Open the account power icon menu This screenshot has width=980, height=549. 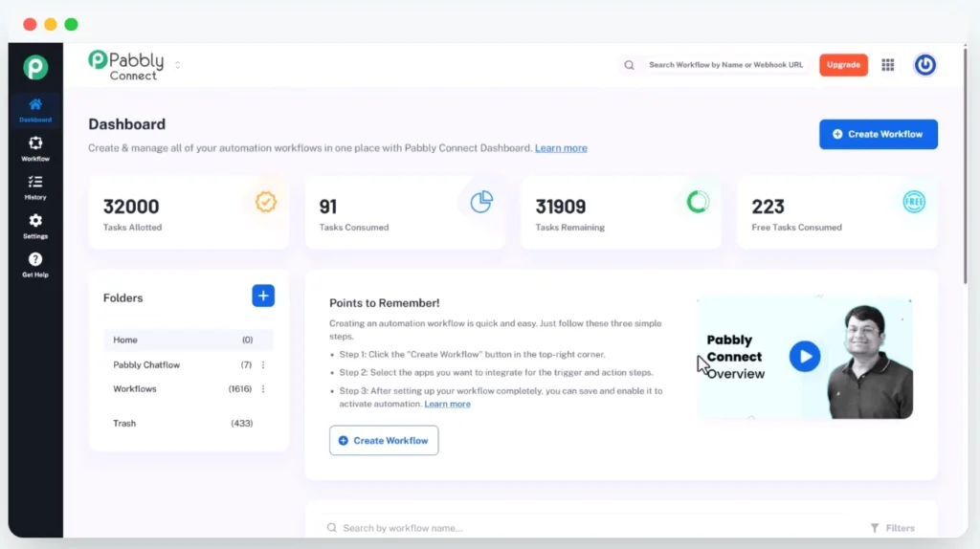[x=925, y=65]
